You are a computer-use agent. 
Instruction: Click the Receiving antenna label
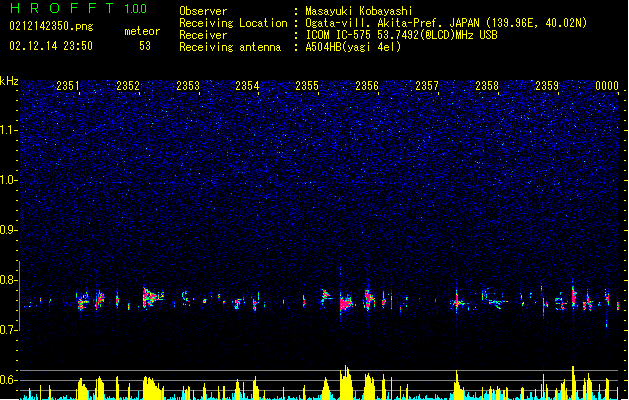230,47
